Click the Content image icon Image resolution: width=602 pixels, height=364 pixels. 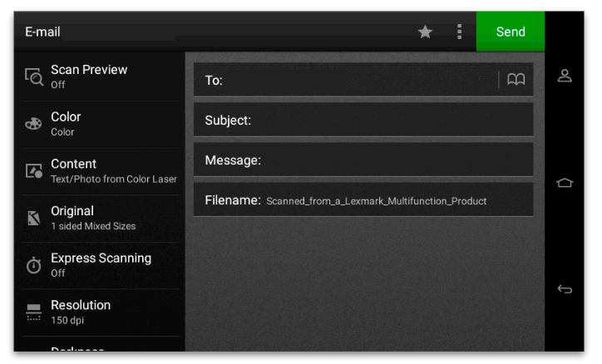[34, 170]
